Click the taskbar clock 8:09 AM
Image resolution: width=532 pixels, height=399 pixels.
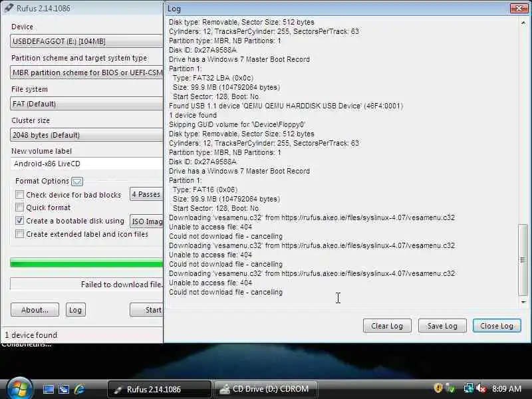click(x=507, y=388)
